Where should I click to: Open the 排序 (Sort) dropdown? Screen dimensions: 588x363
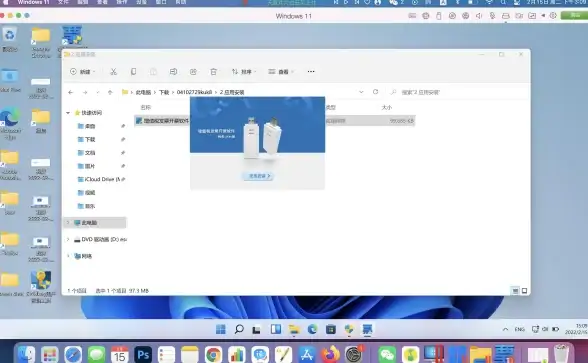[244, 72]
